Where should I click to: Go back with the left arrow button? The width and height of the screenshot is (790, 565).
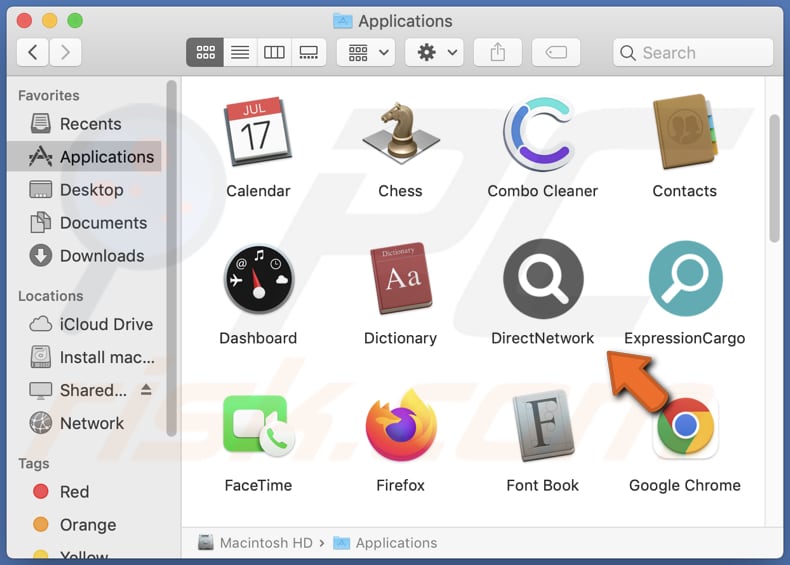coord(33,52)
